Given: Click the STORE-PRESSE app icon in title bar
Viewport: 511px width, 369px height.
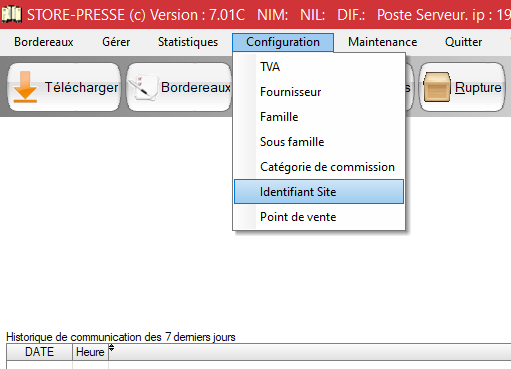Looking at the screenshot, I should pyautogui.click(x=11, y=14).
